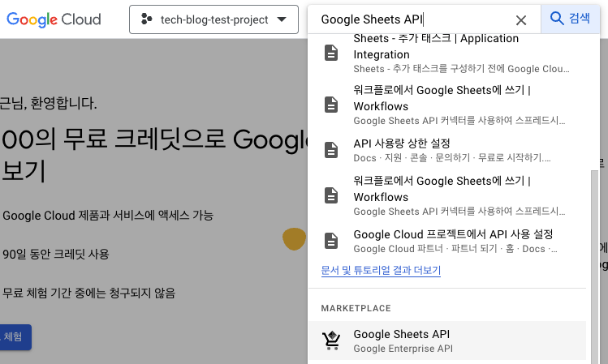The width and height of the screenshot is (608, 364).
Task: Open the API 사용량 상한 설정 result
Action: point(447,150)
